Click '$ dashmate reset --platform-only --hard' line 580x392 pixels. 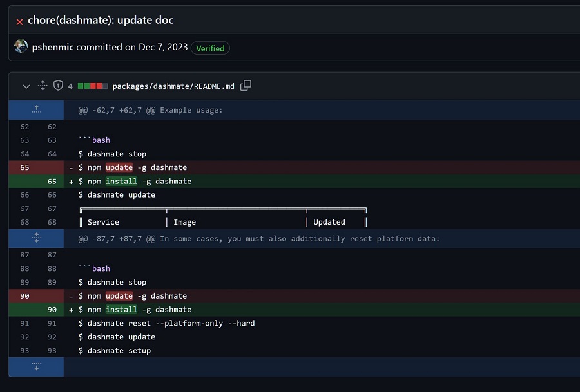pyautogui.click(x=166, y=323)
